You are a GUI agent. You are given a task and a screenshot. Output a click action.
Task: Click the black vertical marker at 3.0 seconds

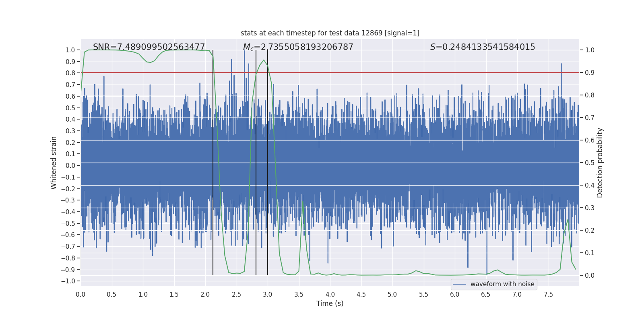click(268, 161)
